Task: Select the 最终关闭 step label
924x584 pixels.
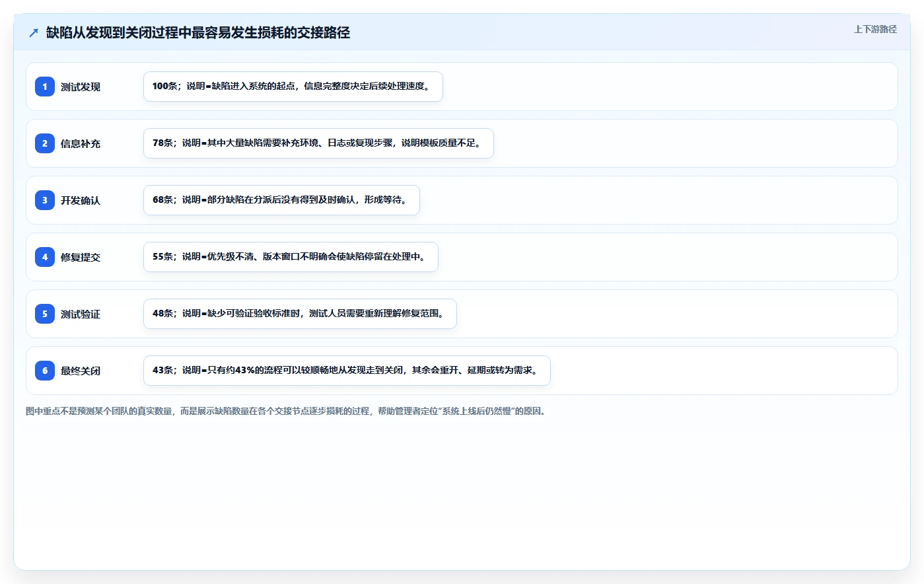Action: point(81,371)
